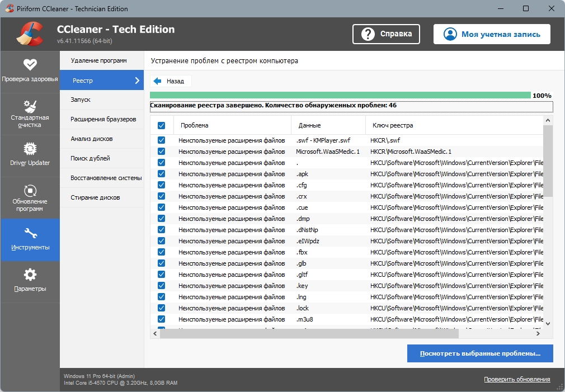Click the CCleaner logo icon
The image size is (565, 392).
(x=30, y=34)
